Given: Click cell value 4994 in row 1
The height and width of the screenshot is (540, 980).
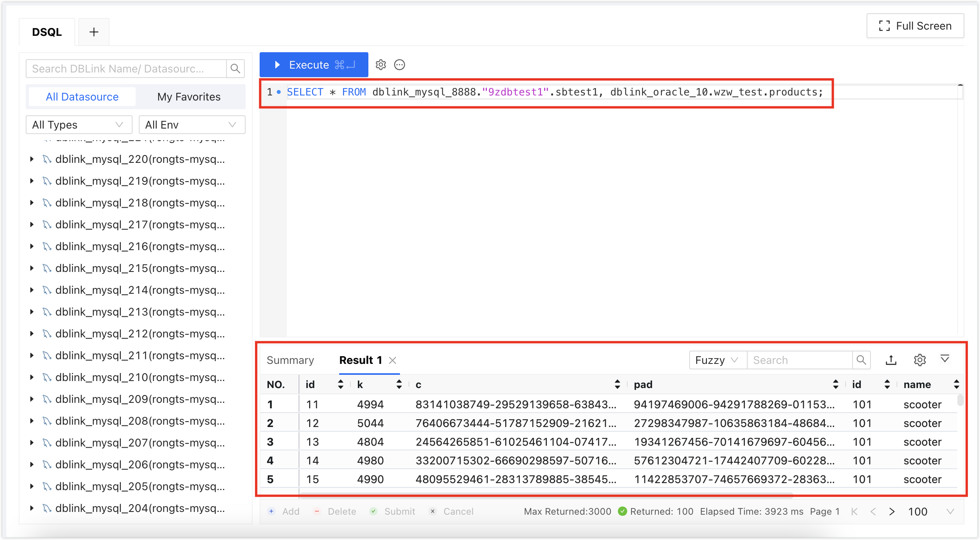Looking at the screenshot, I should pos(370,404).
